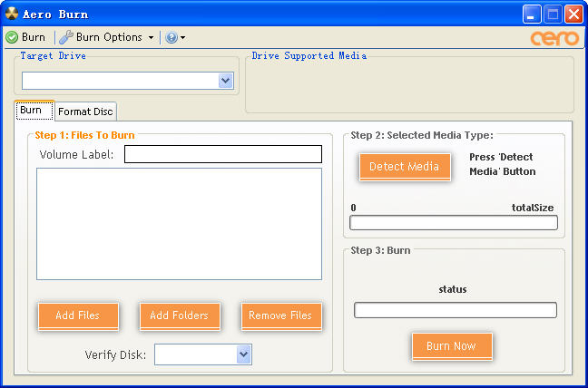This screenshot has width=588, height=388.
Task: Close the Aero Burn window
Action: coord(573,15)
